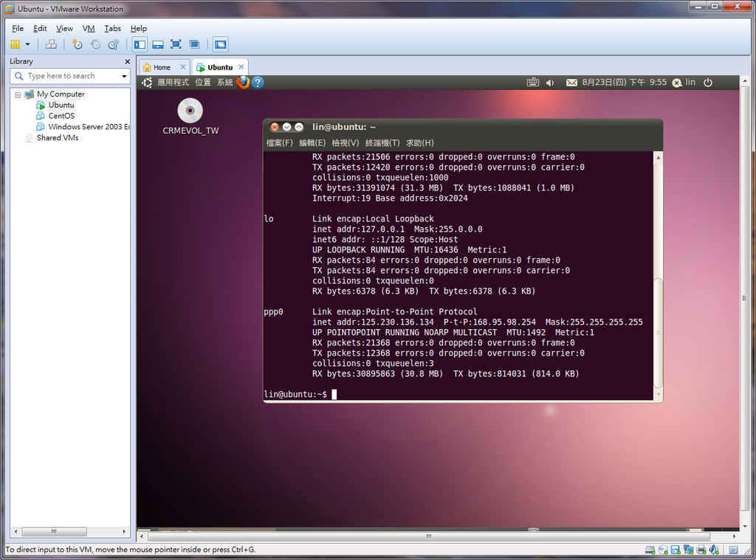Screen dimensions: 756x560
Task: Open the terminal 求助(H) menu
Action: [x=420, y=143]
